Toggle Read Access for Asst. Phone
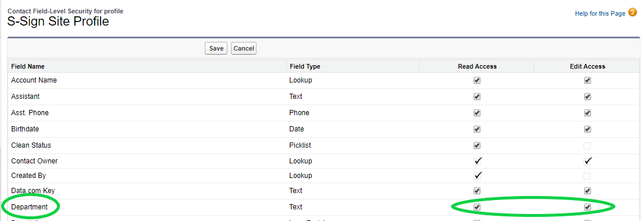The height and width of the screenshot is (221, 644). point(477,113)
